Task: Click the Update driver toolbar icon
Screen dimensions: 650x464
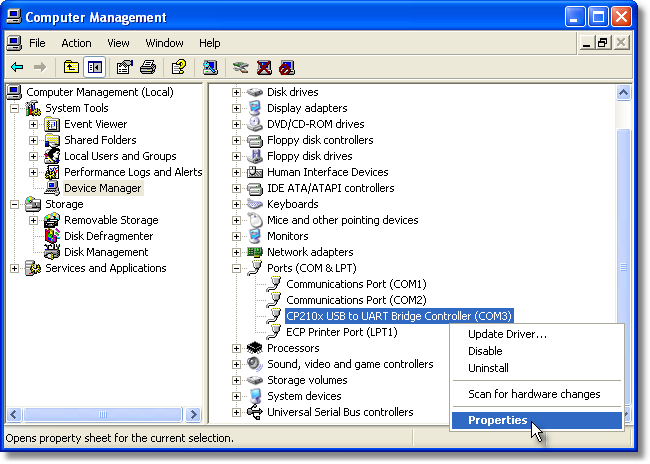Action: pyautogui.click(x=241, y=67)
